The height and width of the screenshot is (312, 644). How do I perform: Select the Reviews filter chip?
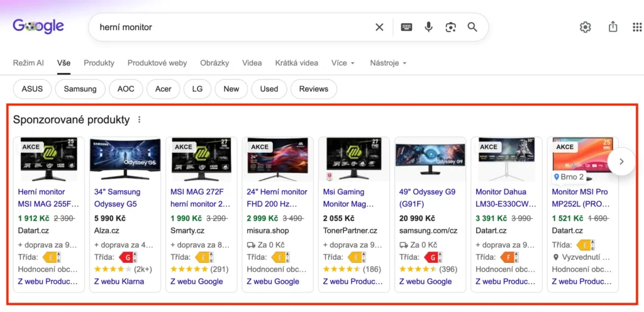[314, 89]
